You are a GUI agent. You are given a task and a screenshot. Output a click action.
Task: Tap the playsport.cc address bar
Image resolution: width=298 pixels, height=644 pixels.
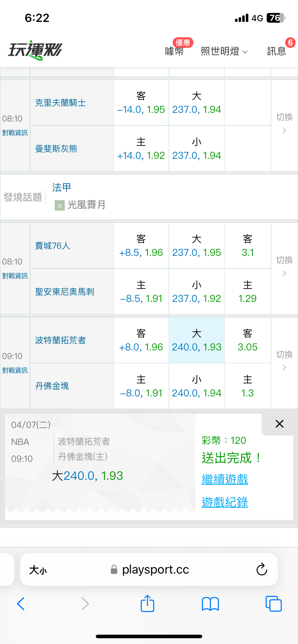point(155,570)
